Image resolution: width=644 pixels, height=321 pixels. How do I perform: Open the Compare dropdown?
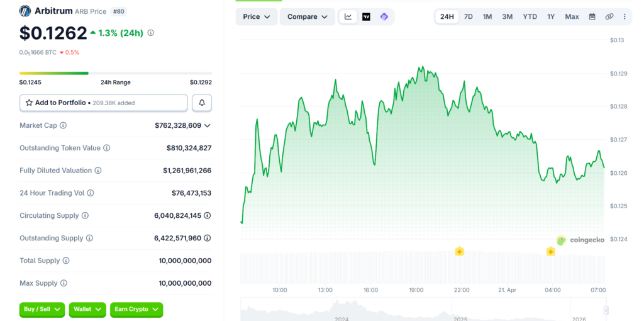click(x=307, y=17)
